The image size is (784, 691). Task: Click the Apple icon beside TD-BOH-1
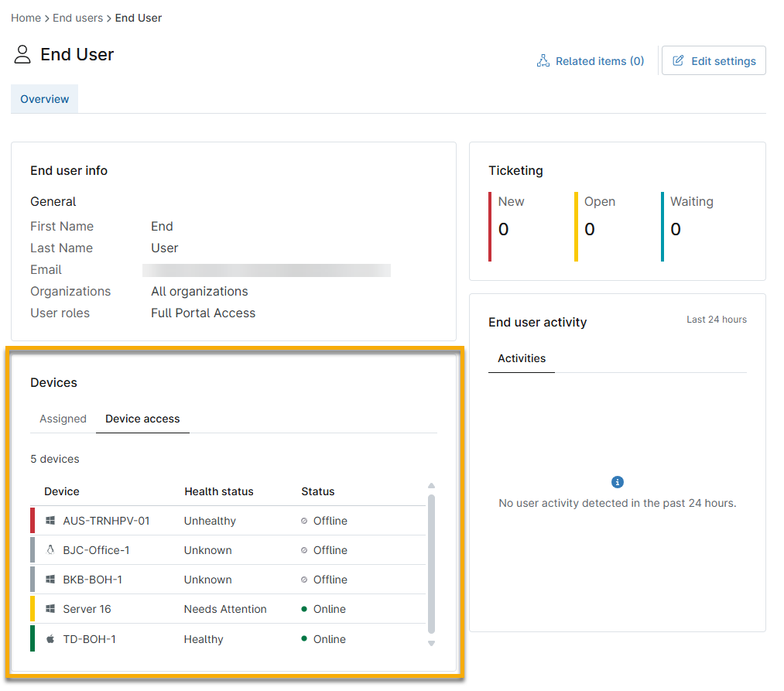[x=50, y=639]
